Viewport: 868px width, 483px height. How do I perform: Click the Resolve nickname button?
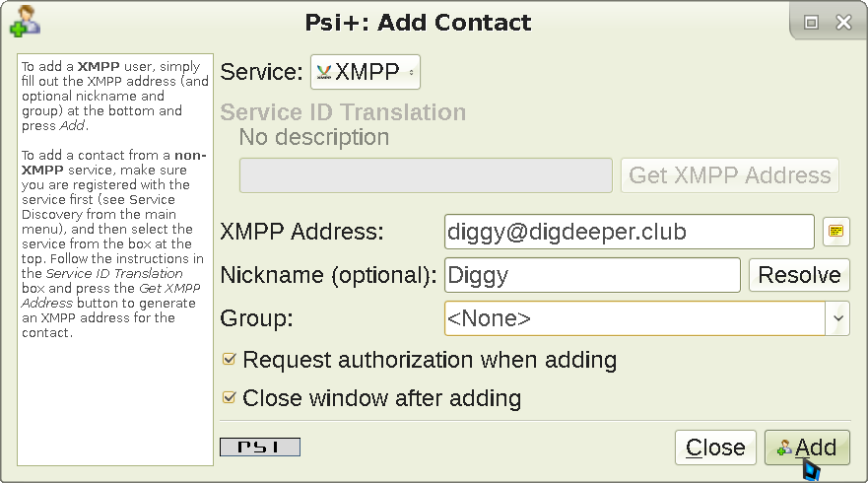[799, 275]
